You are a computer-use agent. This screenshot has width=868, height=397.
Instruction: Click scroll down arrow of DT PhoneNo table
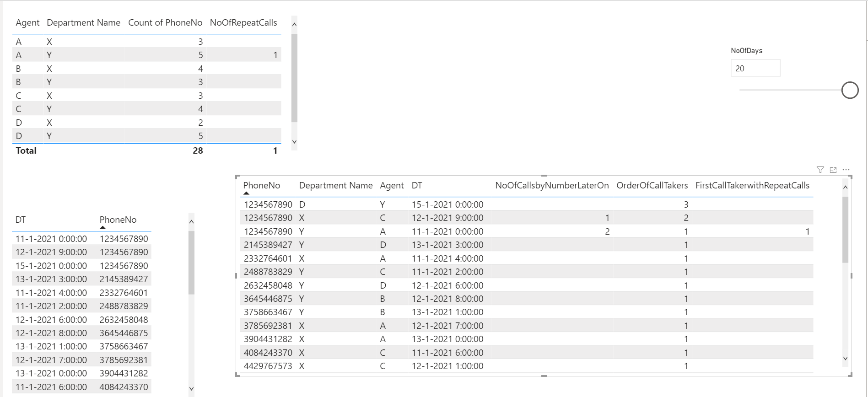(191, 389)
